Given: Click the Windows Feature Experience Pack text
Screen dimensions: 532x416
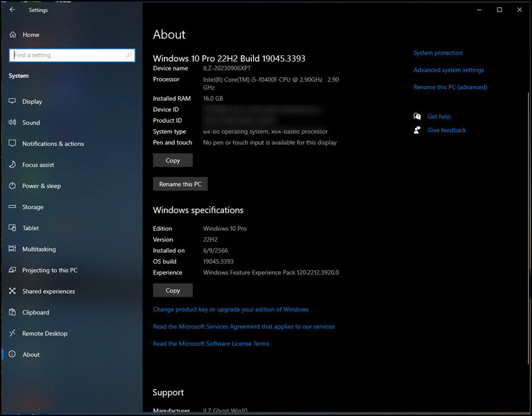Looking at the screenshot, I should [271, 272].
